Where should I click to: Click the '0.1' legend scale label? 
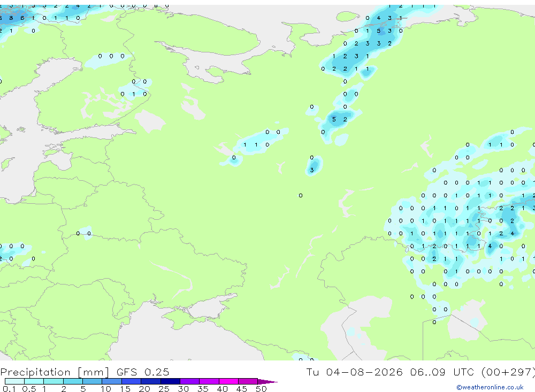pyautogui.click(x=9, y=389)
